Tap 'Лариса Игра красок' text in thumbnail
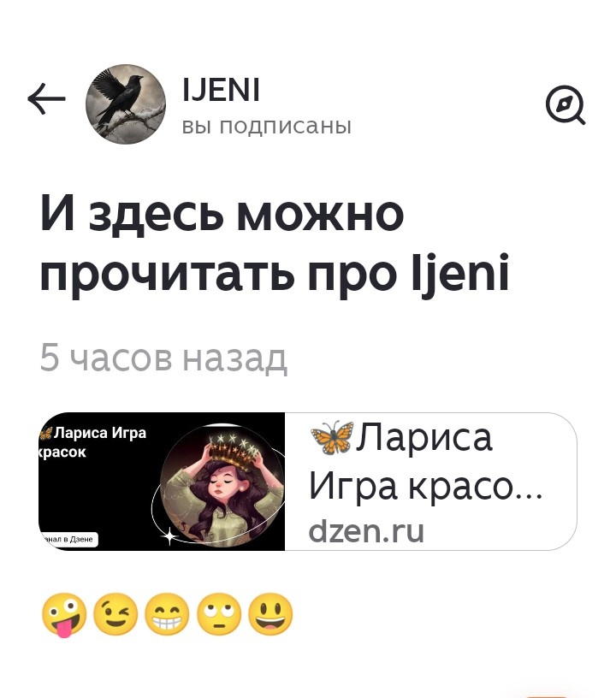The height and width of the screenshot is (698, 616). (x=92, y=442)
